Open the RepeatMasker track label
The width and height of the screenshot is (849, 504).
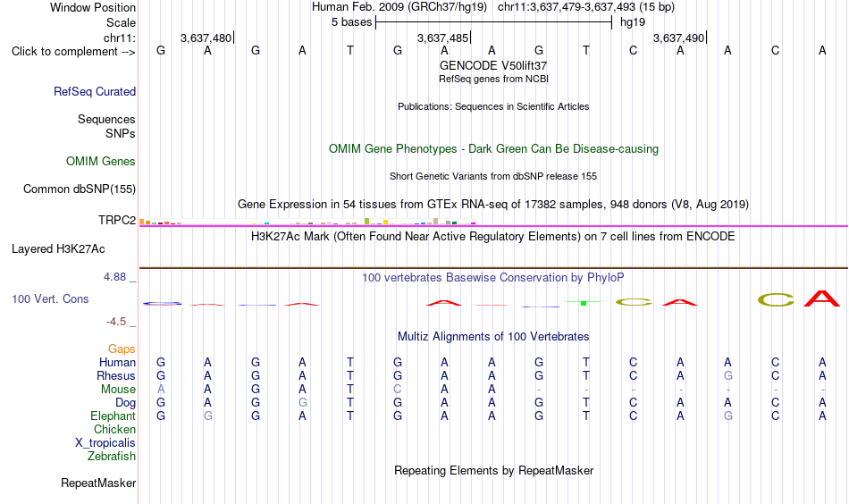tap(98, 483)
